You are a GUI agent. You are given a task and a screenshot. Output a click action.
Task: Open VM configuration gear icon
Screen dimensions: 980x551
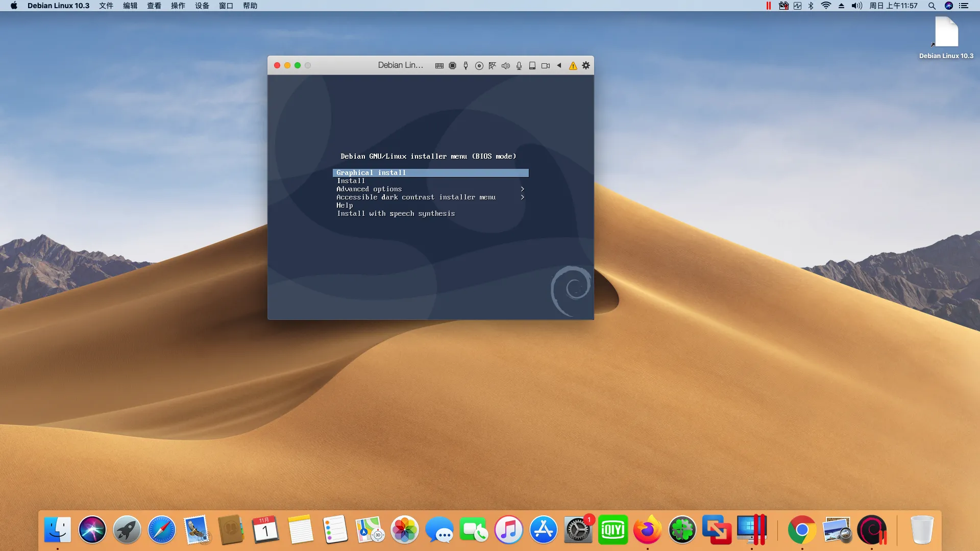pyautogui.click(x=586, y=65)
